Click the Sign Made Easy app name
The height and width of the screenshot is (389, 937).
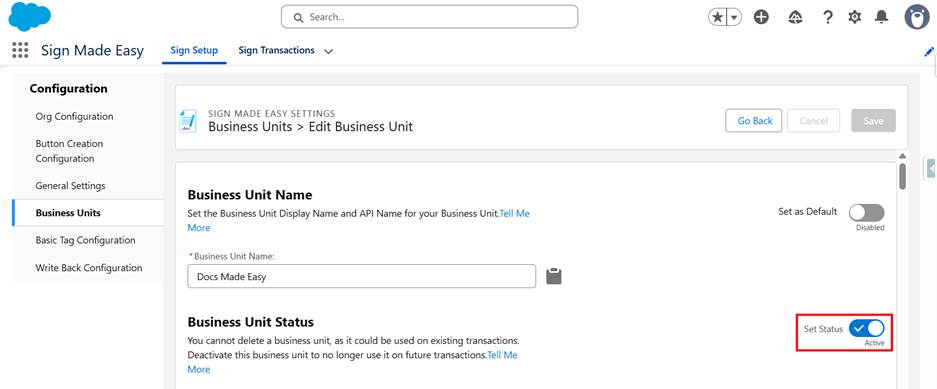[x=92, y=51]
